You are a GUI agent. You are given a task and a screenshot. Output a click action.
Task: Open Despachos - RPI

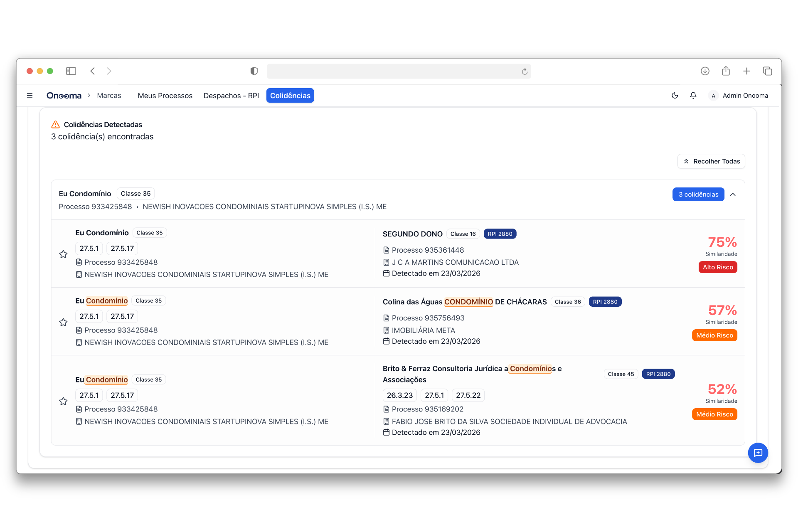coord(231,95)
